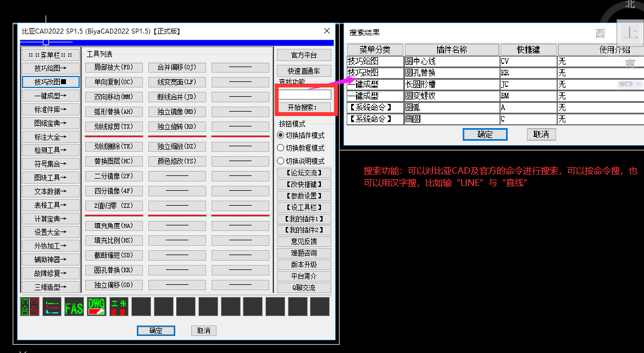Open the 外协加工 menu category
The height and width of the screenshot is (353, 644).
pyautogui.click(x=50, y=246)
